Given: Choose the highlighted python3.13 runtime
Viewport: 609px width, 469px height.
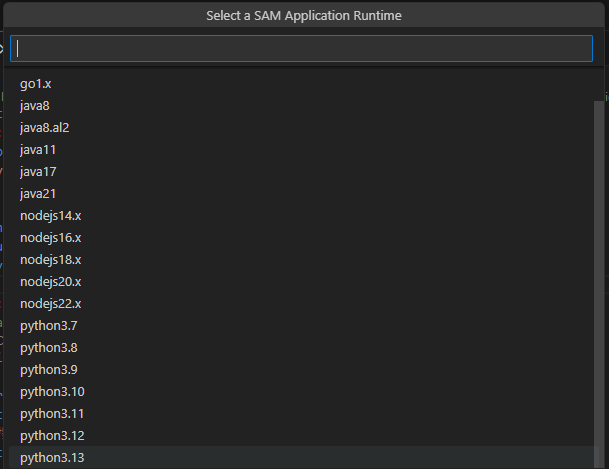Looking at the screenshot, I should (301, 458).
